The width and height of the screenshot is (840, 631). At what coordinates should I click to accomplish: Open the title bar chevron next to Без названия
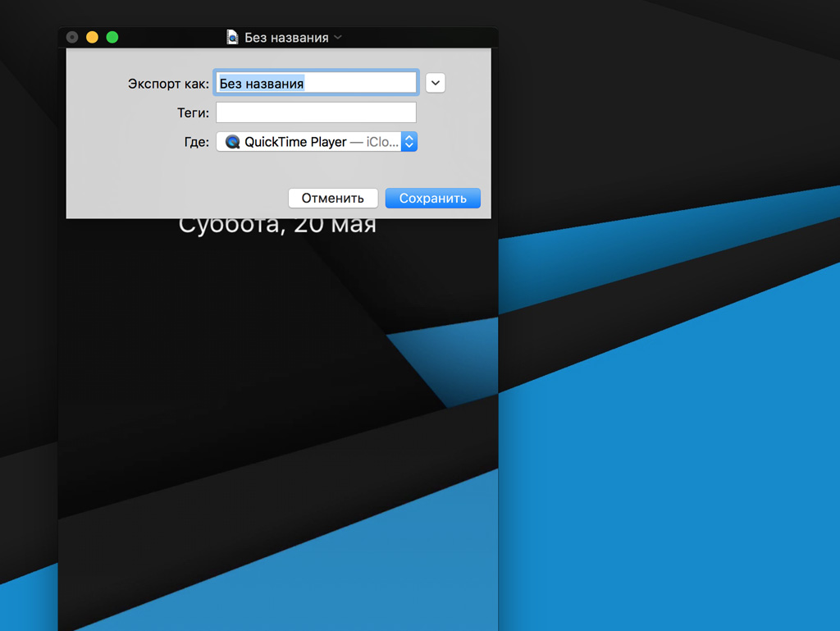pos(338,38)
